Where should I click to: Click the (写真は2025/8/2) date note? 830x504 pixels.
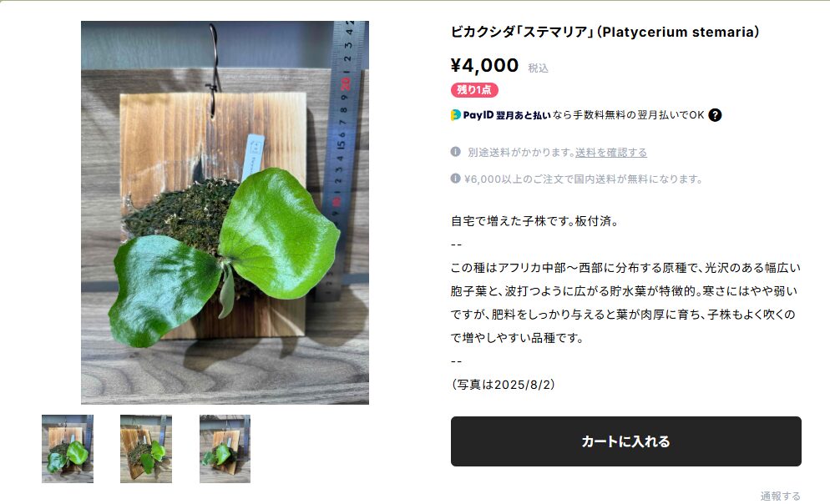[503, 385]
